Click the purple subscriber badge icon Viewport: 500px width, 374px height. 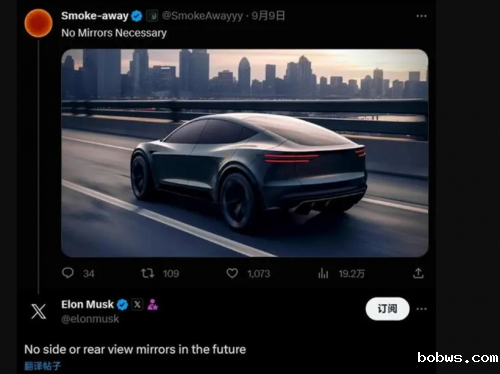(153, 304)
